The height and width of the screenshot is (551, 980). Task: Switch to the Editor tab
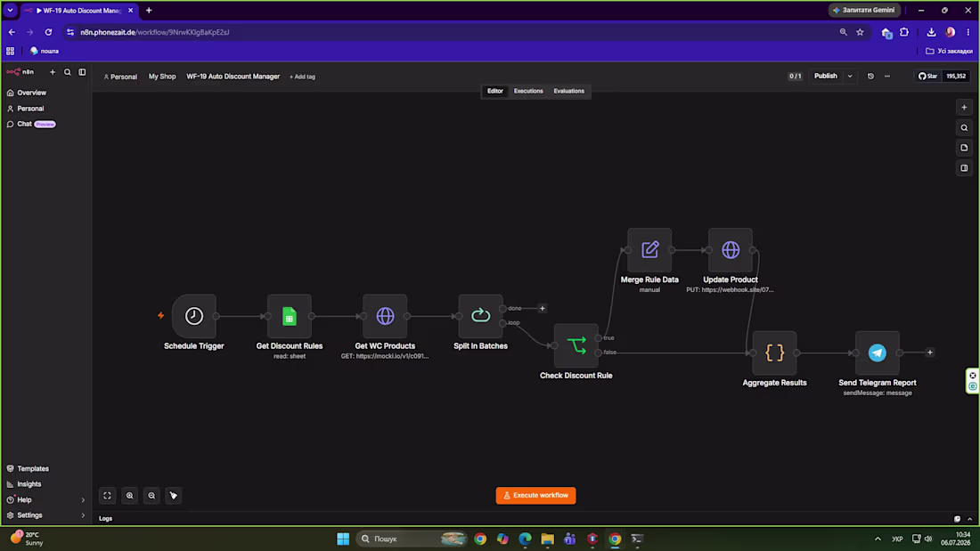(495, 91)
